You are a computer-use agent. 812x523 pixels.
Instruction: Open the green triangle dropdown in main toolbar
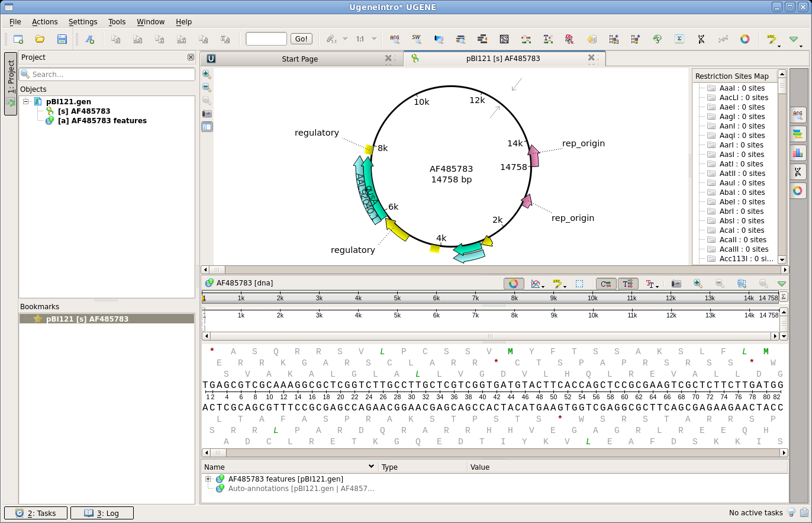tap(794, 40)
